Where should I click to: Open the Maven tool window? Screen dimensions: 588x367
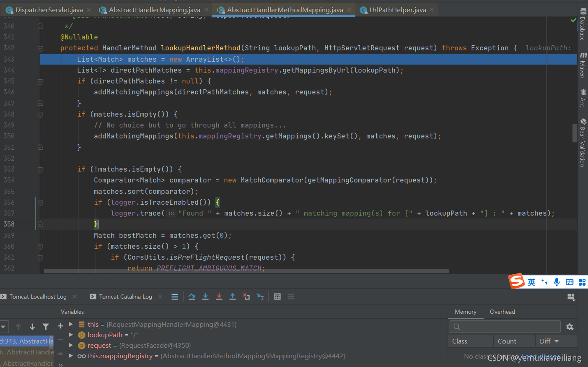[x=583, y=65]
